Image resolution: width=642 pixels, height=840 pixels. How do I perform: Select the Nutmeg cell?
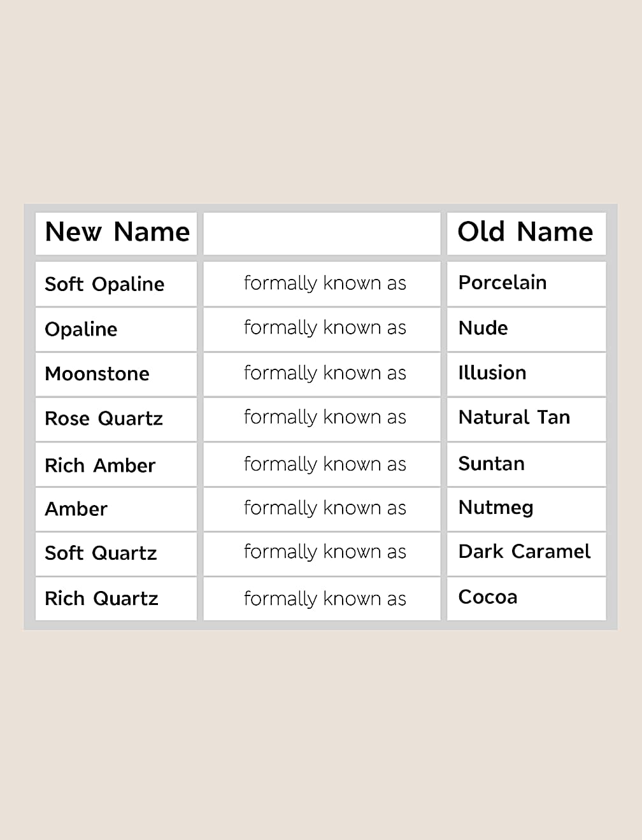[496, 508]
